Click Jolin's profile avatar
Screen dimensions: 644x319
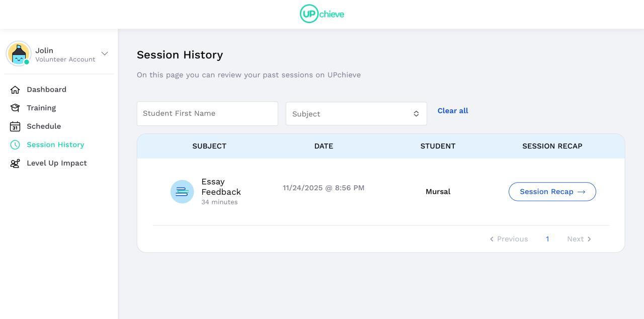[x=19, y=53]
